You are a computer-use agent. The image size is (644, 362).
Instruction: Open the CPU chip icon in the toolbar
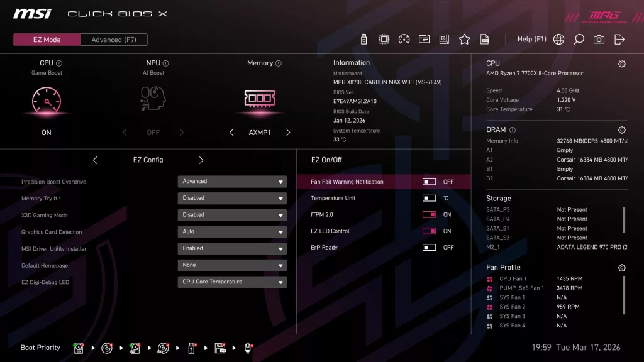pyautogui.click(x=384, y=38)
